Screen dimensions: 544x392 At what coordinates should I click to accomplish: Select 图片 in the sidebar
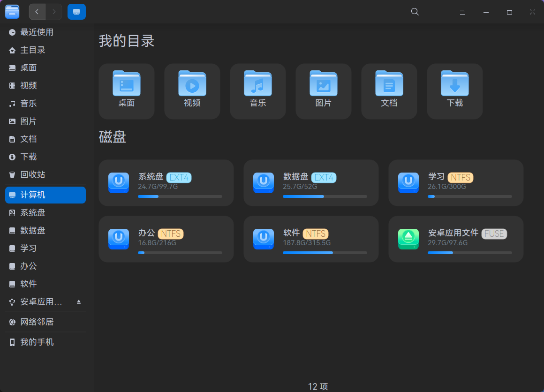pos(45,121)
